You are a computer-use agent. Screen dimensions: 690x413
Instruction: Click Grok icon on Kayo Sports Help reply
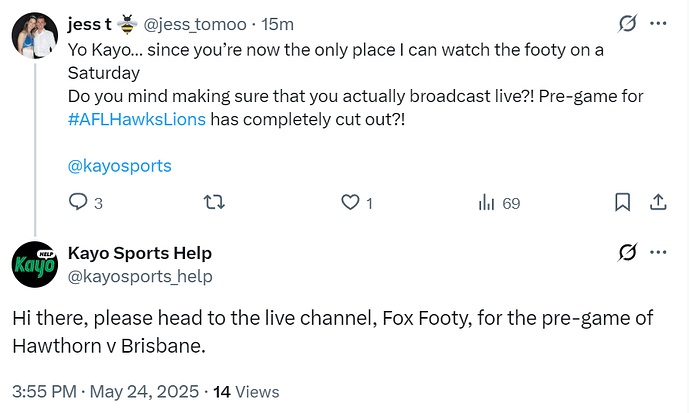pos(628,252)
